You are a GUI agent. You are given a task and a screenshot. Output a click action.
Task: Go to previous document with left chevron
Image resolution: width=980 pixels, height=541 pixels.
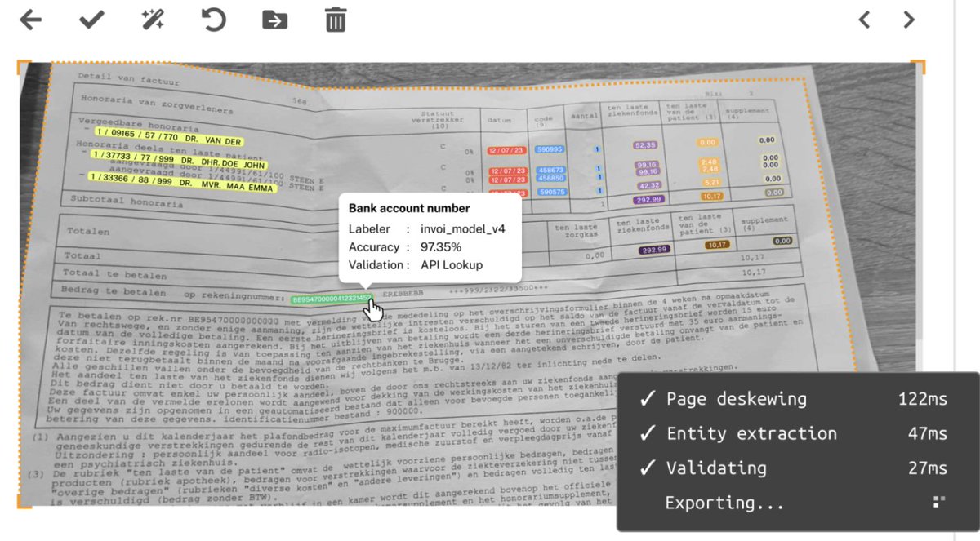(864, 20)
